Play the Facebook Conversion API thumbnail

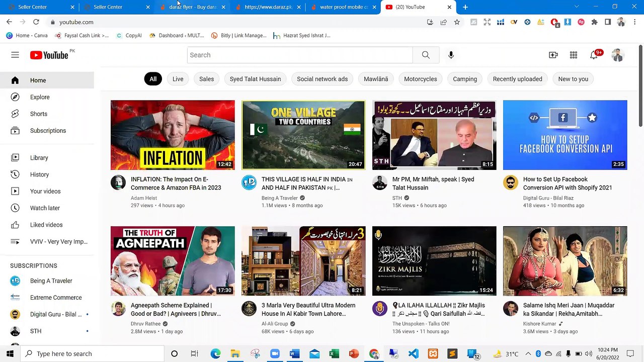click(565, 135)
